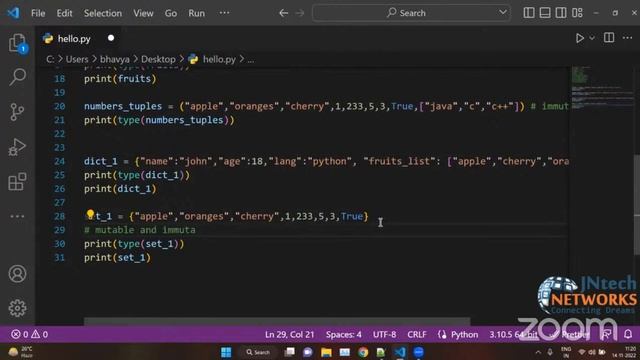Click print(set_1) on line 31
The width and height of the screenshot is (640, 360).
117,258
